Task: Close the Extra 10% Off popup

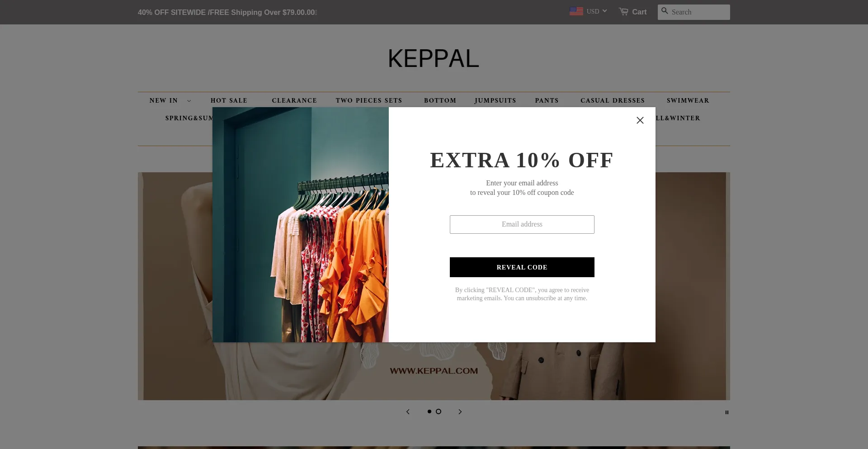Action: [x=640, y=120]
